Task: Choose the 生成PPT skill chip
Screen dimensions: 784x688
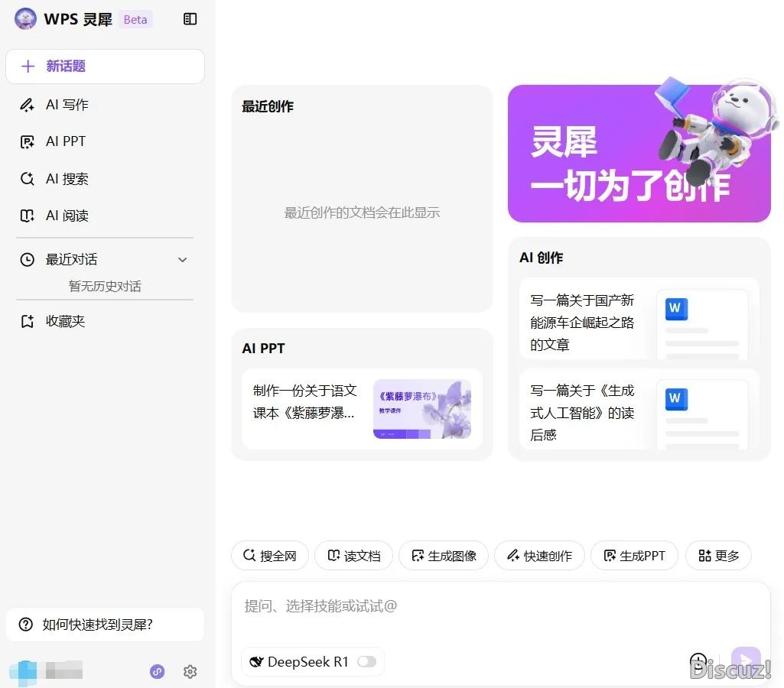Action: click(635, 556)
